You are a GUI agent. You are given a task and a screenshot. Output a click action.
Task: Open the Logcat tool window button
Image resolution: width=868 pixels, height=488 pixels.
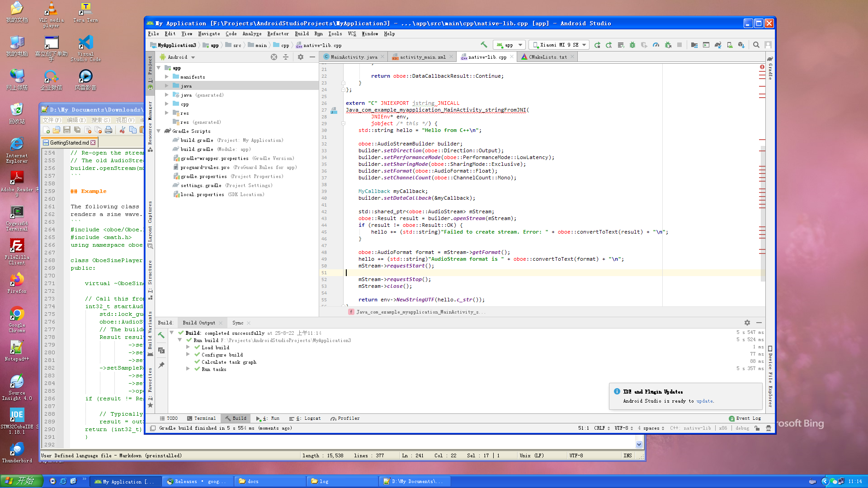click(x=305, y=418)
